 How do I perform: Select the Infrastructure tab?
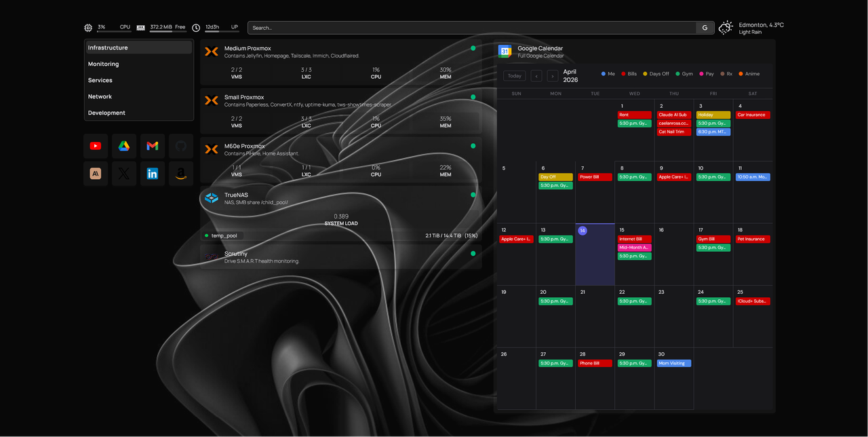139,47
